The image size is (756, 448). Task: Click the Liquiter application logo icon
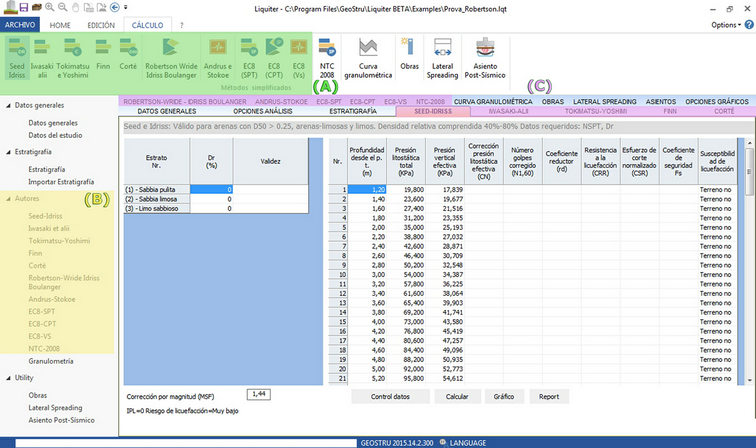tap(10, 7)
